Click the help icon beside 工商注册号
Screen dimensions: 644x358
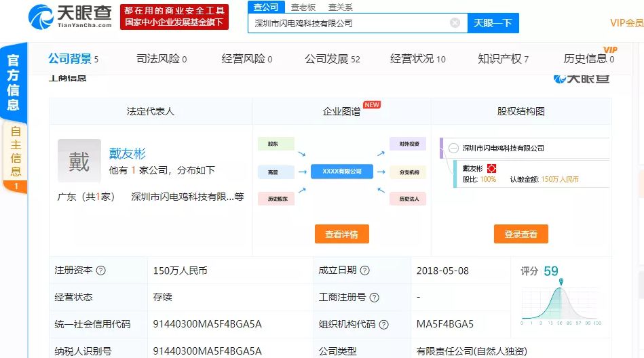374,298
